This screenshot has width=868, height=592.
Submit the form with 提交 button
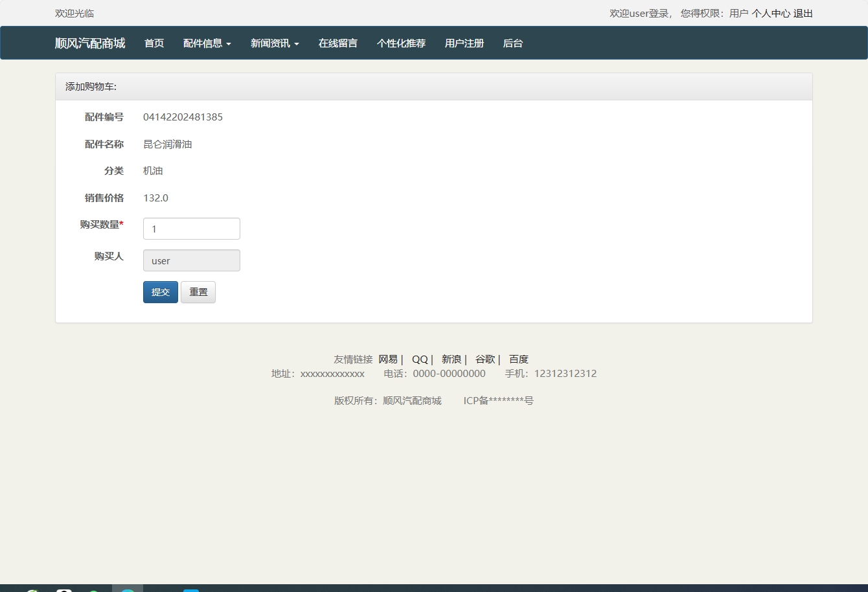[161, 292]
